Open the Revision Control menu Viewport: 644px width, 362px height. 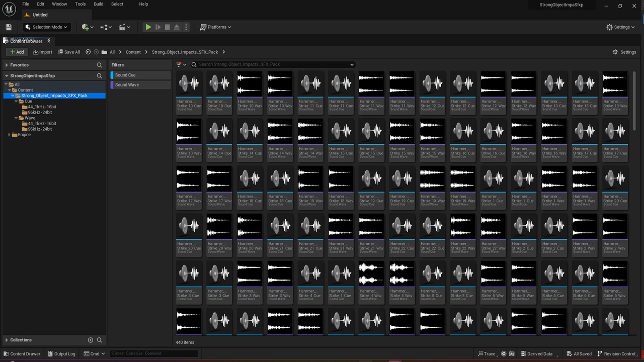tap(616, 353)
